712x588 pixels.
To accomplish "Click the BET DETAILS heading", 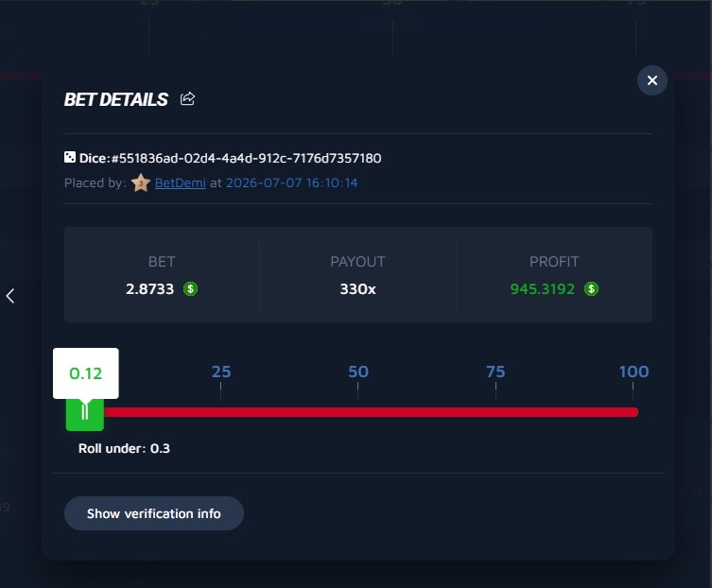I will click(x=115, y=99).
